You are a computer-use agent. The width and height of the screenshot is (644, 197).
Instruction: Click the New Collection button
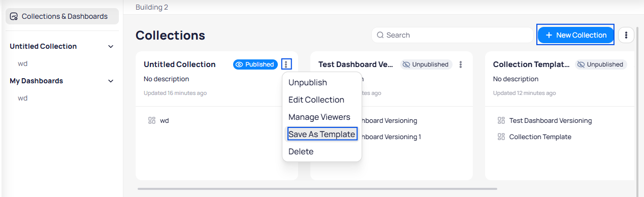point(575,35)
